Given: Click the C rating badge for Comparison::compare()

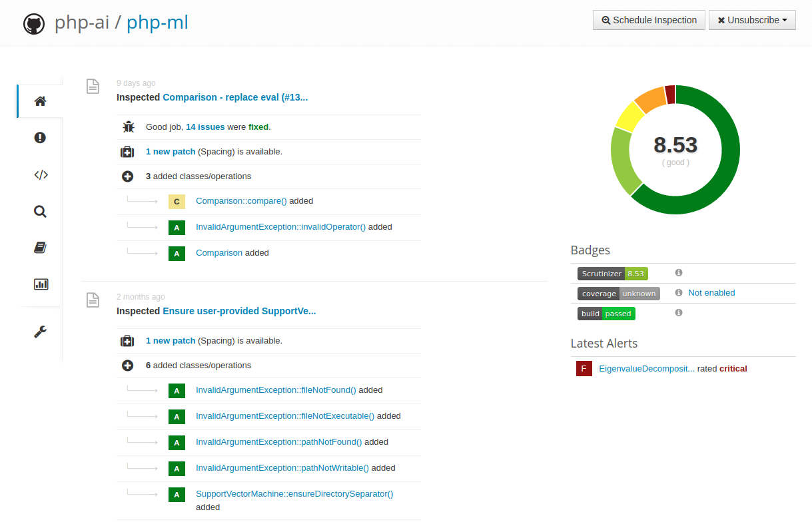Looking at the screenshot, I should tap(177, 202).
